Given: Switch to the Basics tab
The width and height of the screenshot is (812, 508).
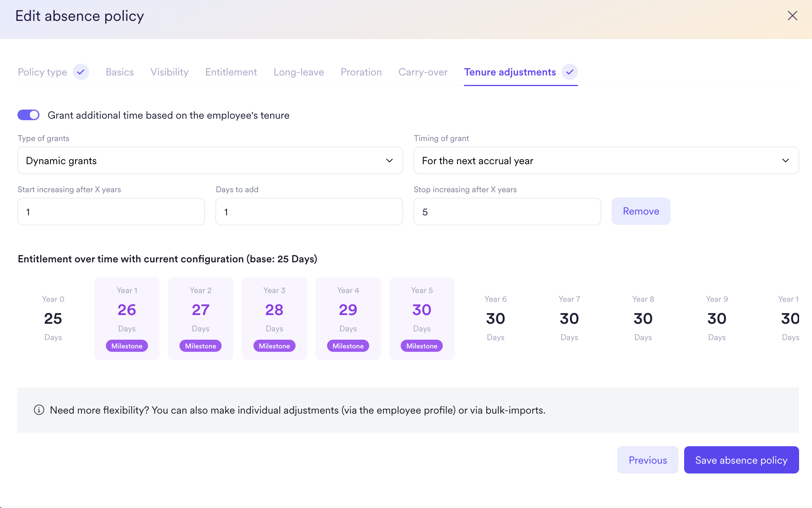Looking at the screenshot, I should coord(120,72).
